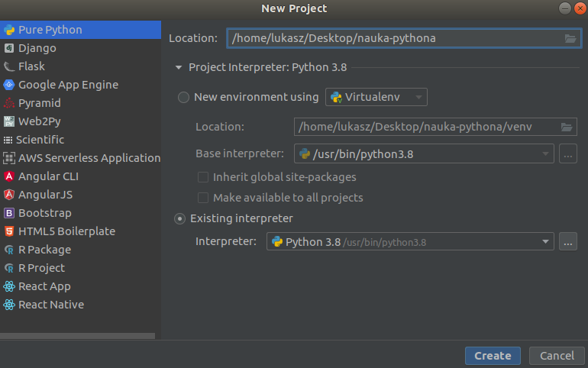Open the Interpreter Python 3.8 dropdown
588x368 pixels.
tap(410, 242)
